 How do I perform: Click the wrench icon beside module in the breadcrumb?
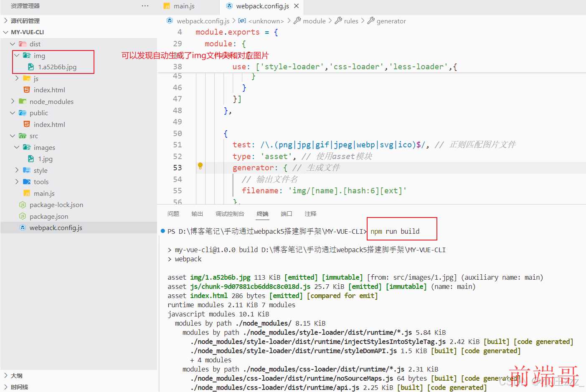(297, 20)
